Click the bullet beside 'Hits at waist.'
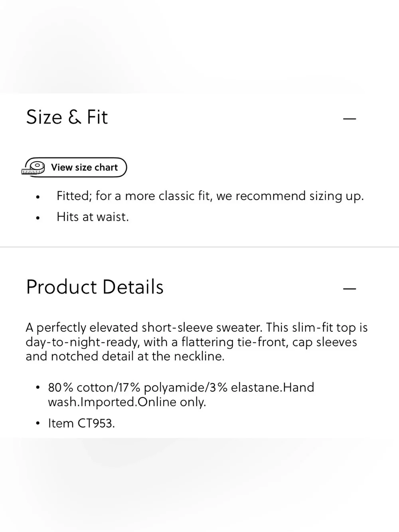Screen dimensions: 399x532 [38, 218]
